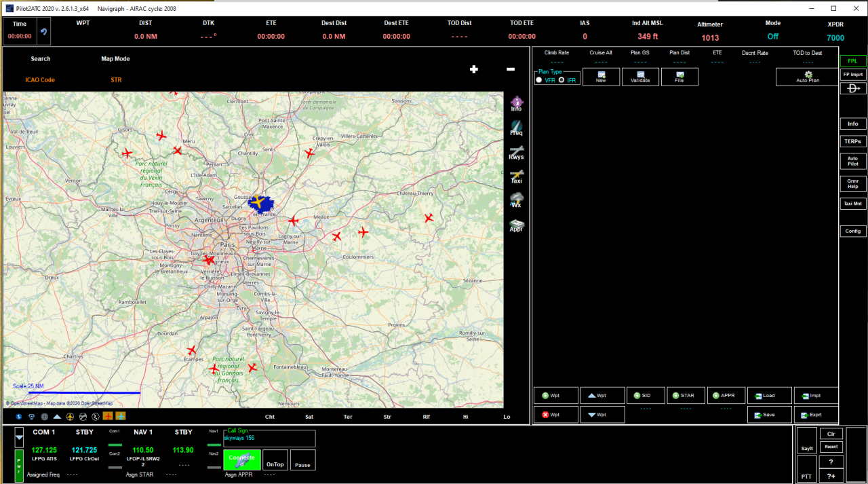Screen dimensions: 868x484
Task: Click the 121.725 standby COM frequency
Action: click(x=85, y=450)
